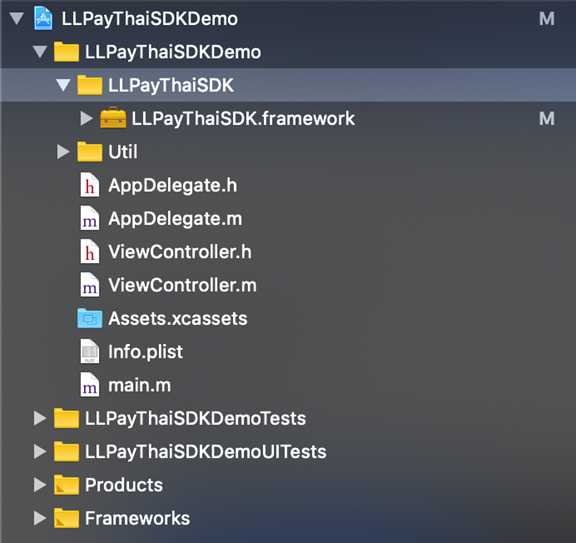The image size is (576, 543).
Task: Select the root LLPayThaiSDKDemo project name
Action: (150, 19)
